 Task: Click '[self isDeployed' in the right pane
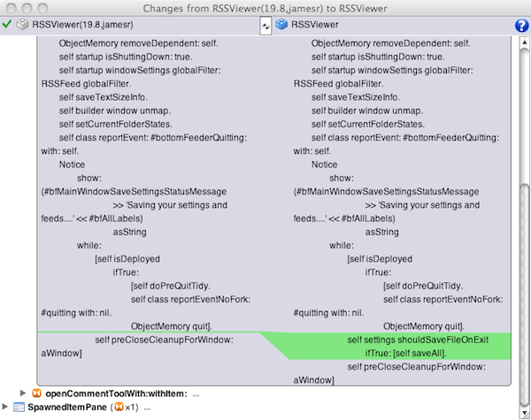[380, 259]
